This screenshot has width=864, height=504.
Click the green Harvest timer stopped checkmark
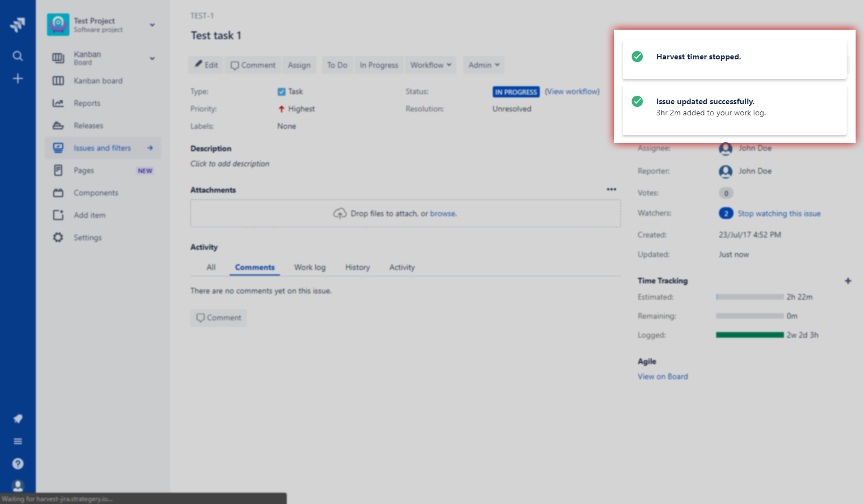(637, 56)
